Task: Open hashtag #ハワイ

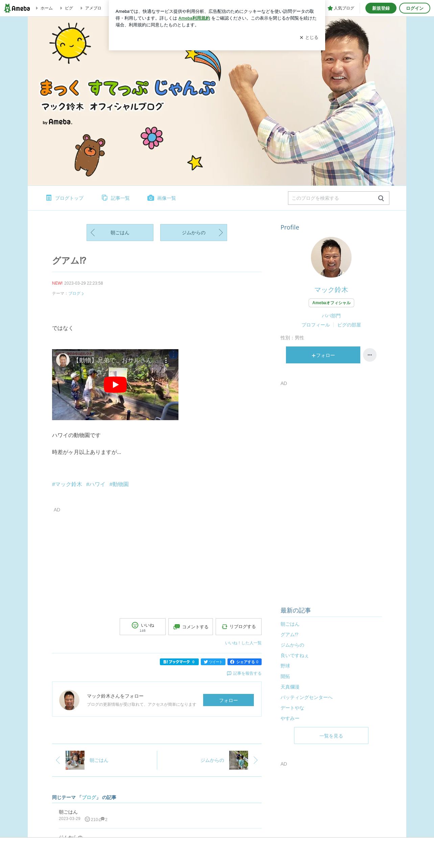Action: (x=96, y=484)
